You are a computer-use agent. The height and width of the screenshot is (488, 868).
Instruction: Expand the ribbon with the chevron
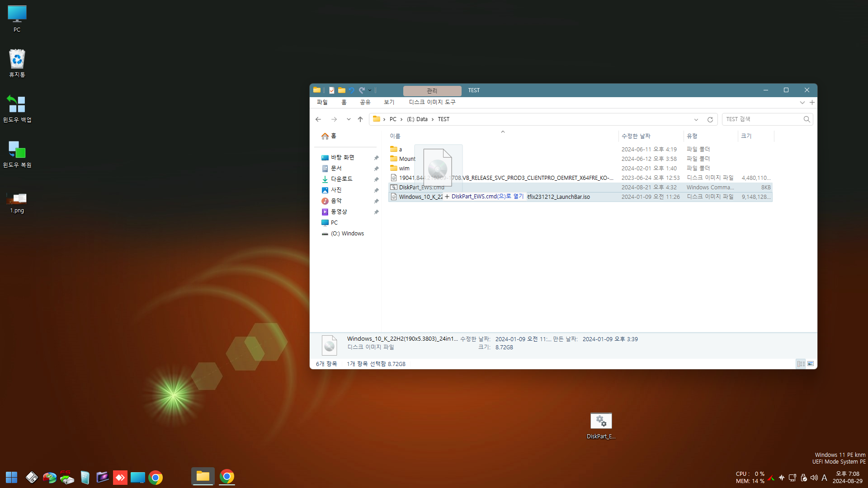point(802,103)
